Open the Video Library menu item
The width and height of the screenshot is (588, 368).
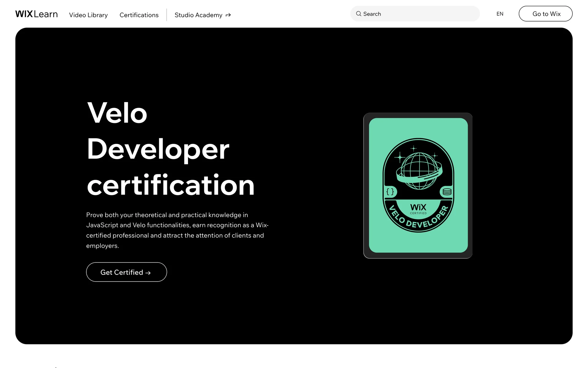[88, 15]
